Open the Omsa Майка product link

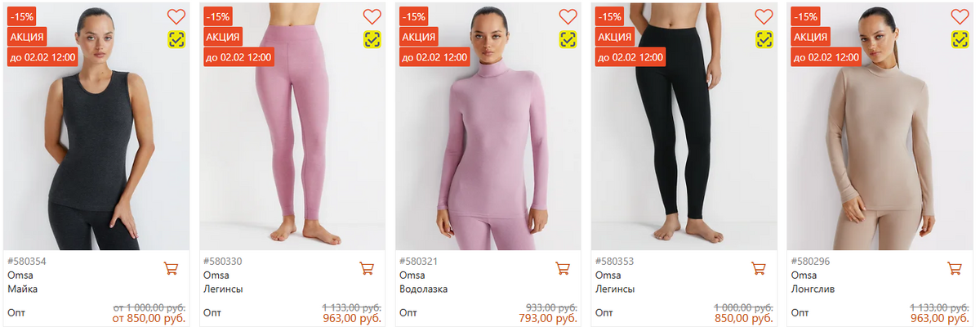23,289
